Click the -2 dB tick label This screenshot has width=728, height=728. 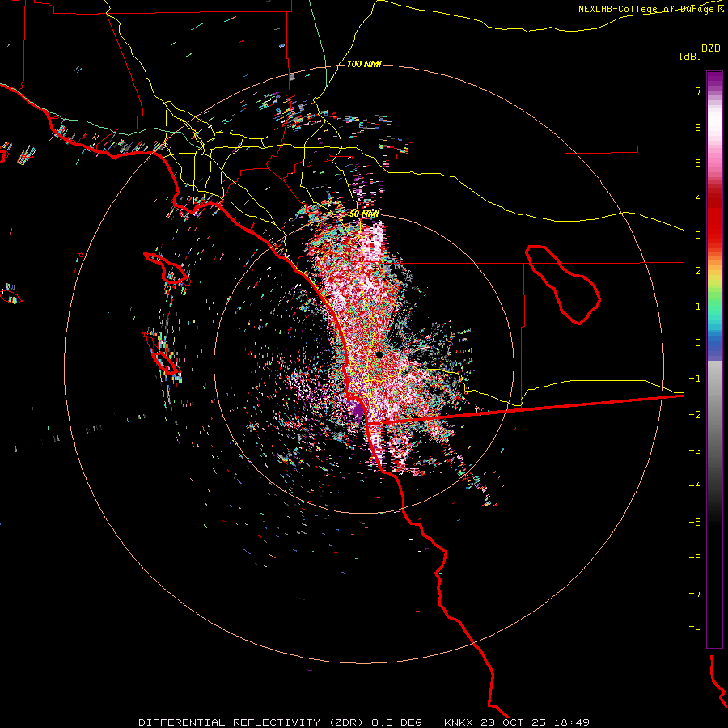click(x=695, y=415)
